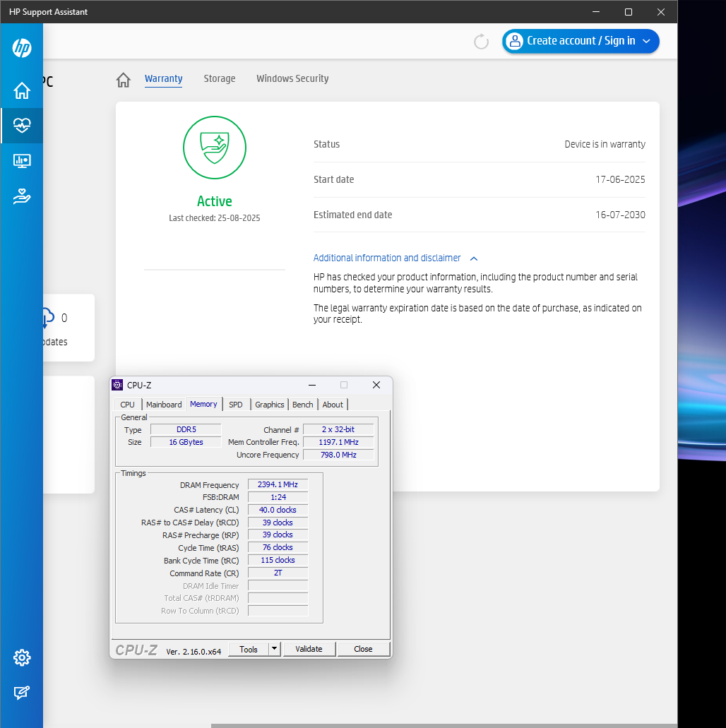Maximize the HP Support Assistant window
Viewport: 726px width, 728px height.
629,12
